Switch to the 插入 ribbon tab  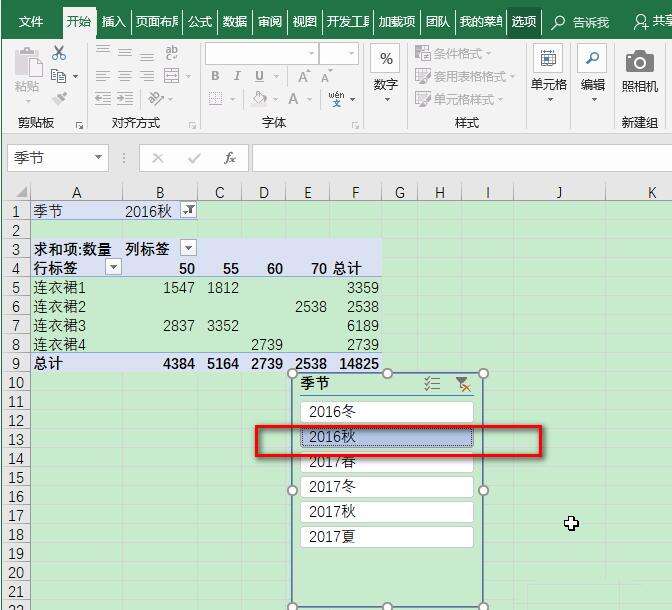(x=114, y=21)
